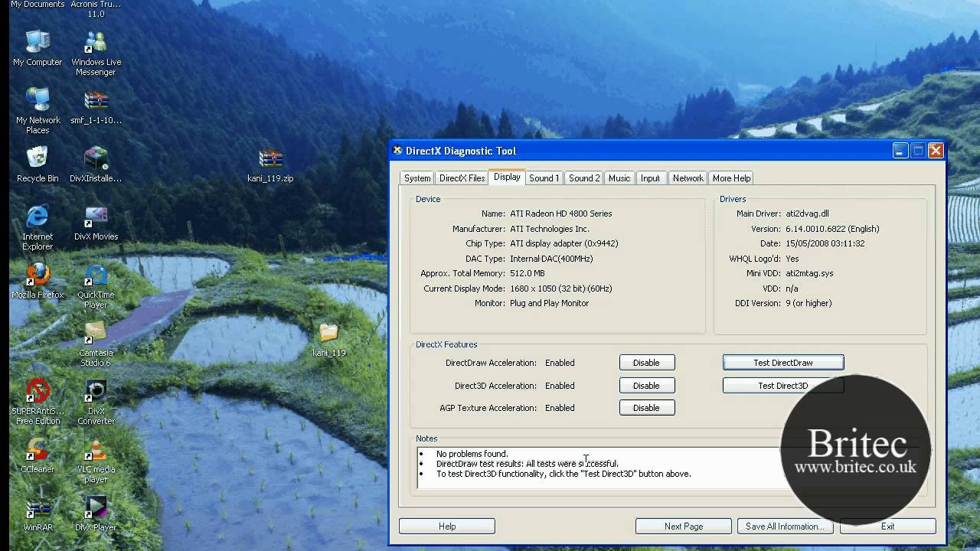Image resolution: width=980 pixels, height=551 pixels.
Task: Minimize the DirectX Diagnostic Tool window
Action: pyautogui.click(x=900, y=151)
